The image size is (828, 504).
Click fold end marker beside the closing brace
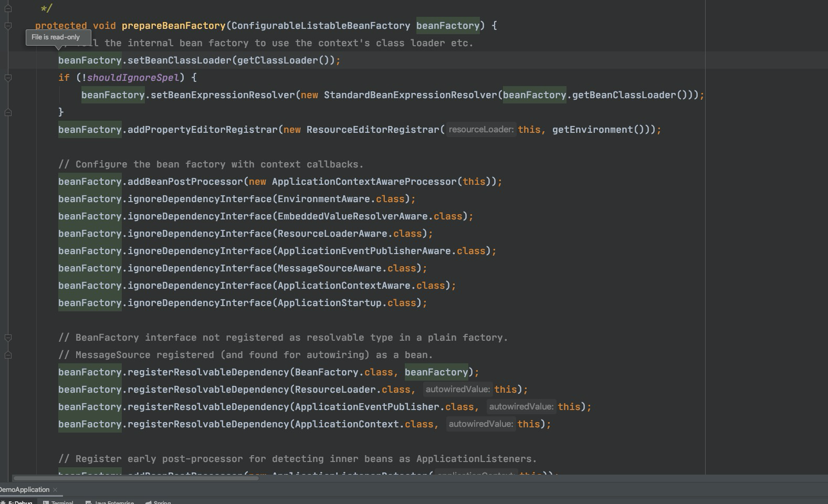pos(8,112)
